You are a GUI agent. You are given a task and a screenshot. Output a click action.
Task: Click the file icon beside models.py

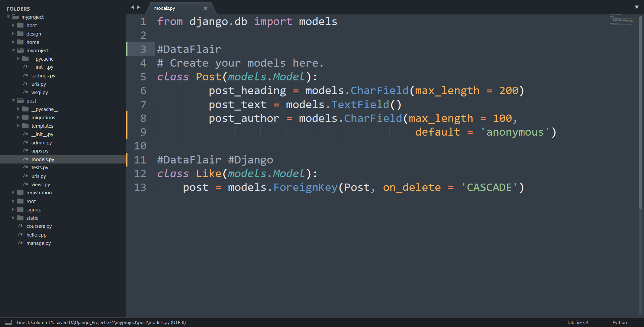pos(25,159)
